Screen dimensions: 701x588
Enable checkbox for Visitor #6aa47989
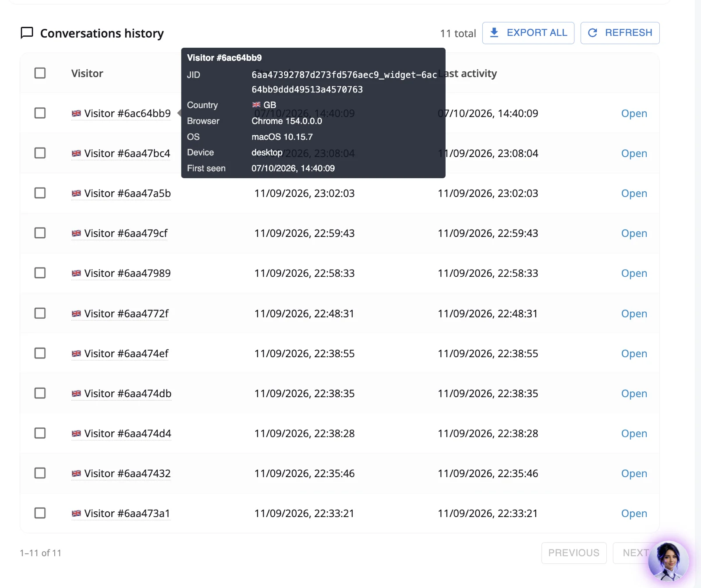pyautogui.click(x=40, y=273)
